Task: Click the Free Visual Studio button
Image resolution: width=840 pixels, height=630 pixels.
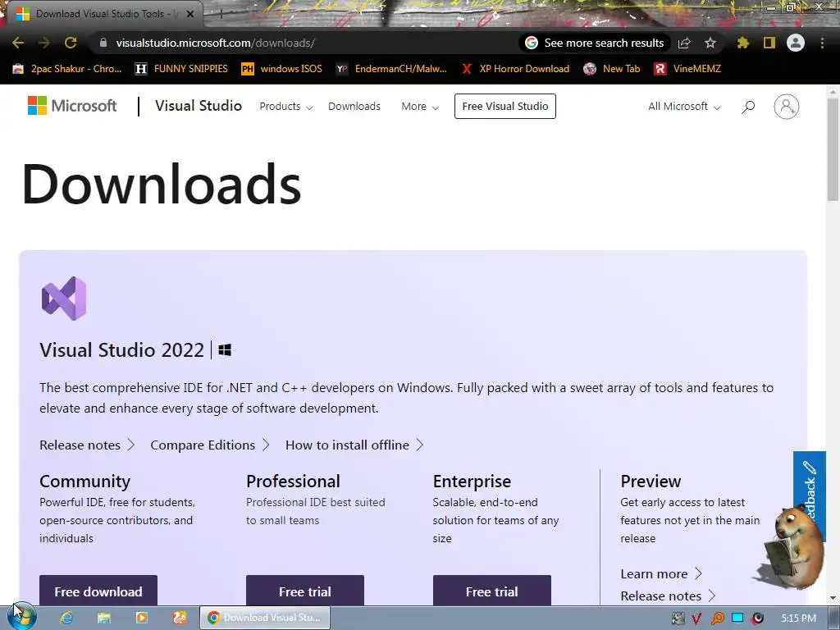Action: coord(505,106)
